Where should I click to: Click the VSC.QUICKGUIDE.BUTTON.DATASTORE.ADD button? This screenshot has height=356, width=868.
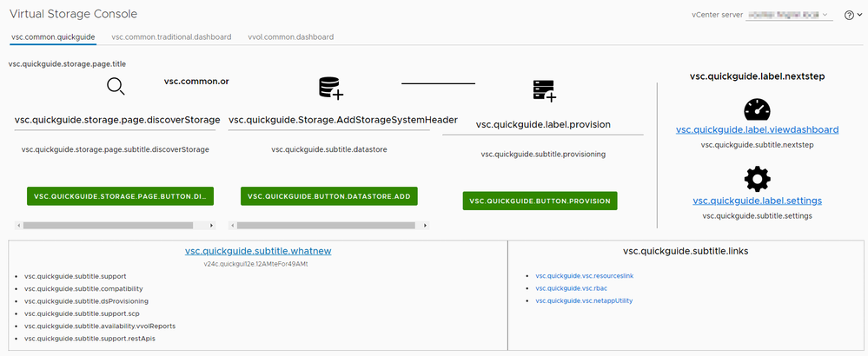328,196
